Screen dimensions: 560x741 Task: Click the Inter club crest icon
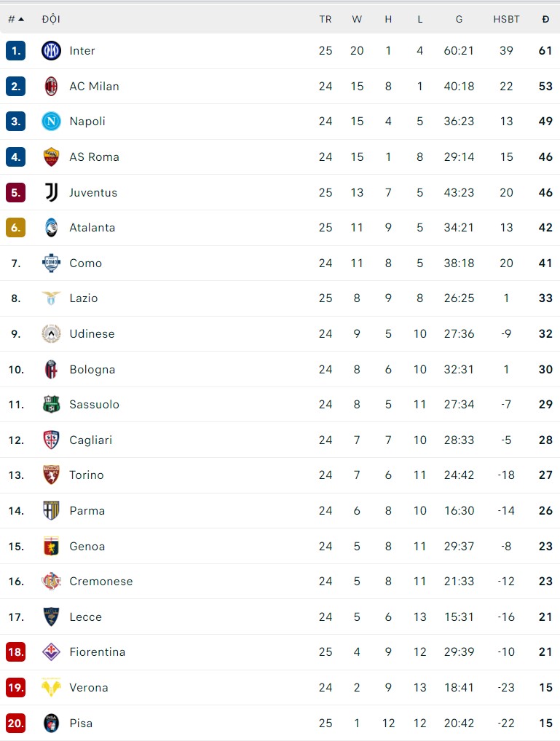[x=51, y=51]
